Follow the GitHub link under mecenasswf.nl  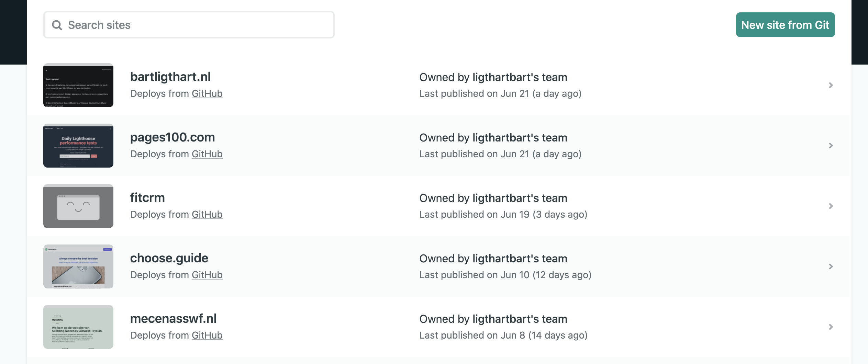pos(207,335)
